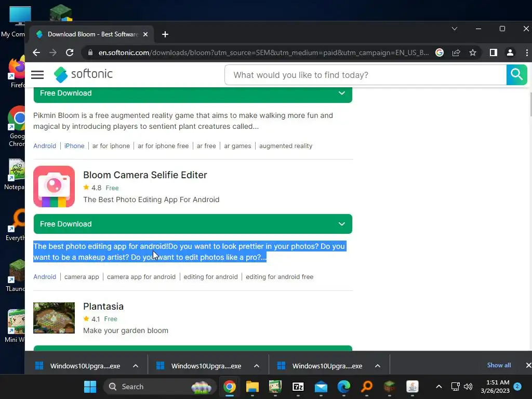Expand options arrow of third Windows10Upgra download

[x=377, y=366]
